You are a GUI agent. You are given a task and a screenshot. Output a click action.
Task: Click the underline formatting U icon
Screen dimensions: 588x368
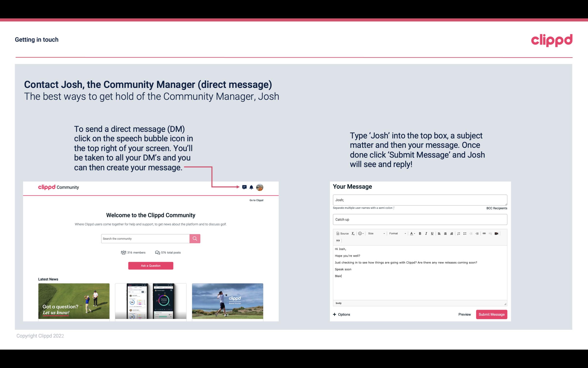coord(432,233)
